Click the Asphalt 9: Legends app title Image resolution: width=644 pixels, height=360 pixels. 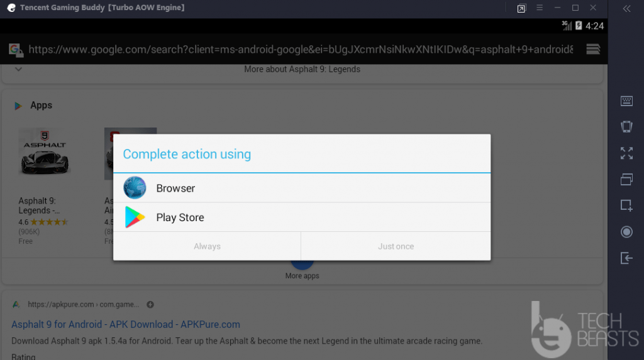click(x=39, y=205)
